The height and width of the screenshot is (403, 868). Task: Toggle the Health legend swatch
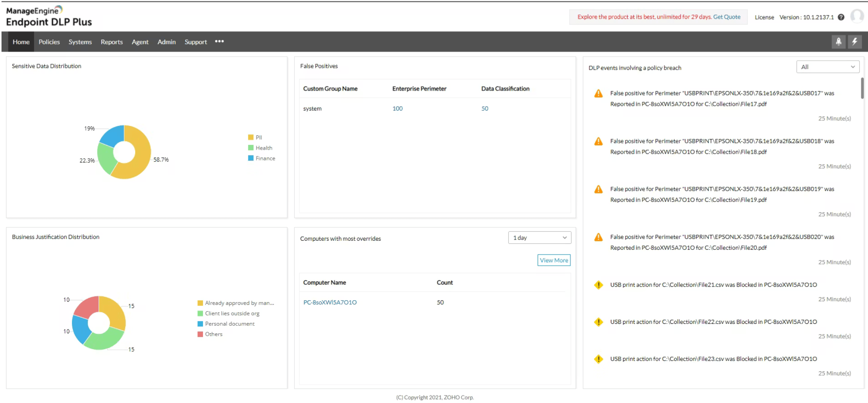pos(251,148)
